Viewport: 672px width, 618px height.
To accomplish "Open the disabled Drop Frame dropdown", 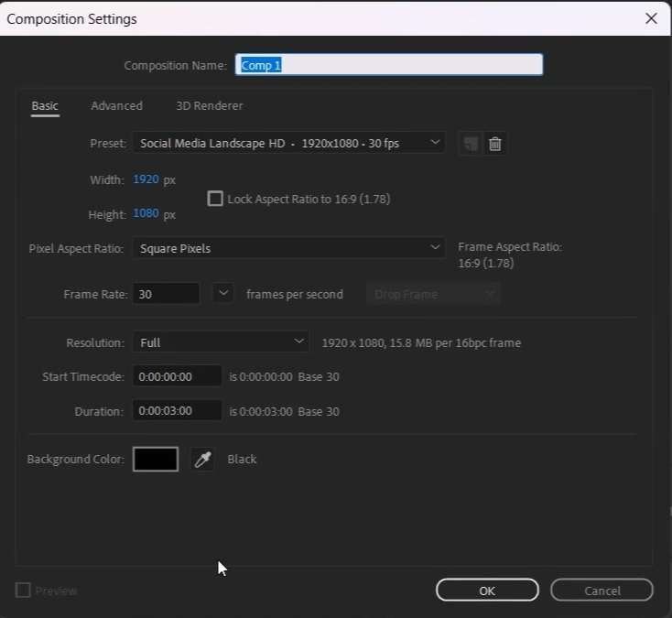I will point(433,294).
